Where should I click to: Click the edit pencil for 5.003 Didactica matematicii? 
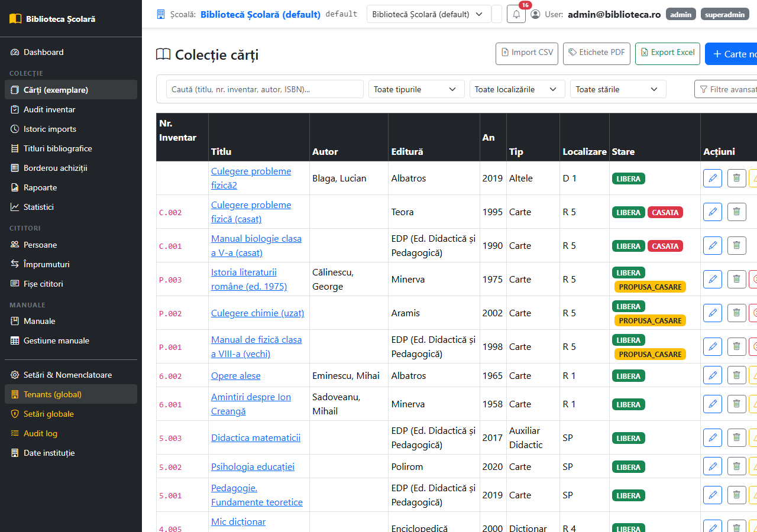pos(713,437)
